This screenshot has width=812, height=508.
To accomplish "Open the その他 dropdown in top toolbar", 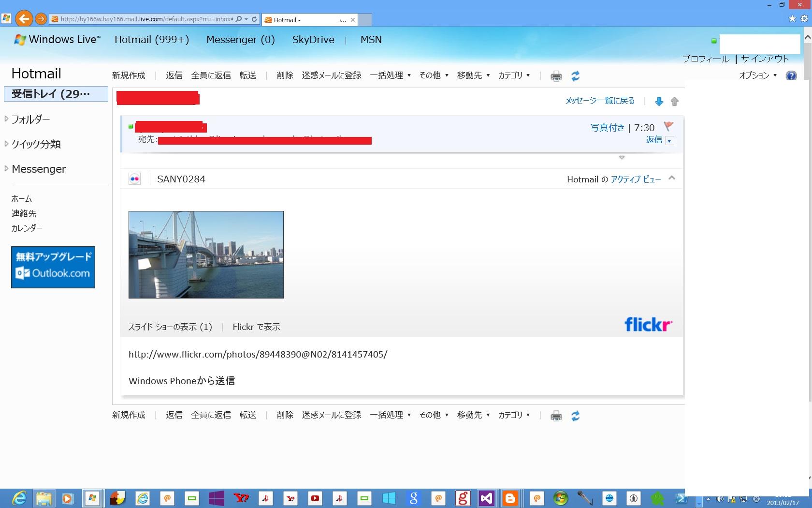I will point(434,75).
